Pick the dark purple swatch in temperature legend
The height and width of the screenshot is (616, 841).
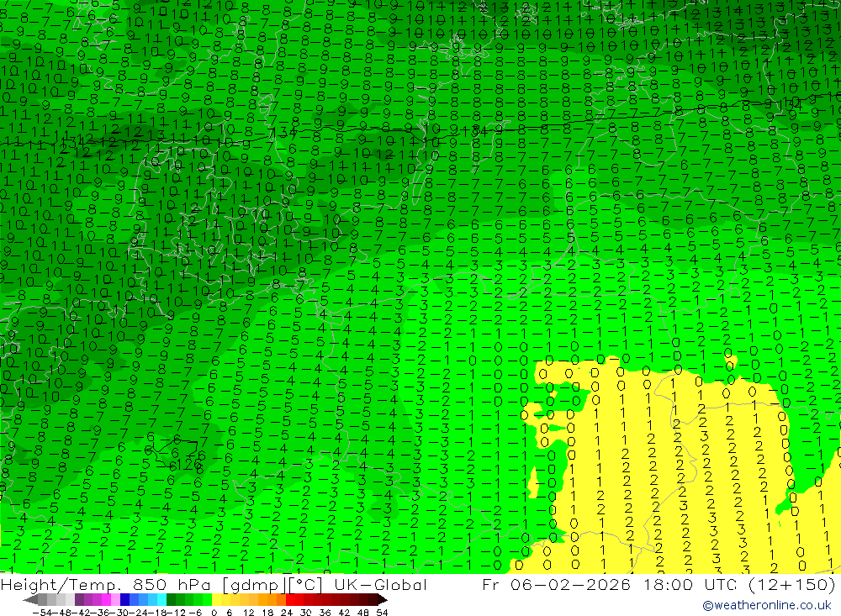pyautogui.click(x=78, y=600)
